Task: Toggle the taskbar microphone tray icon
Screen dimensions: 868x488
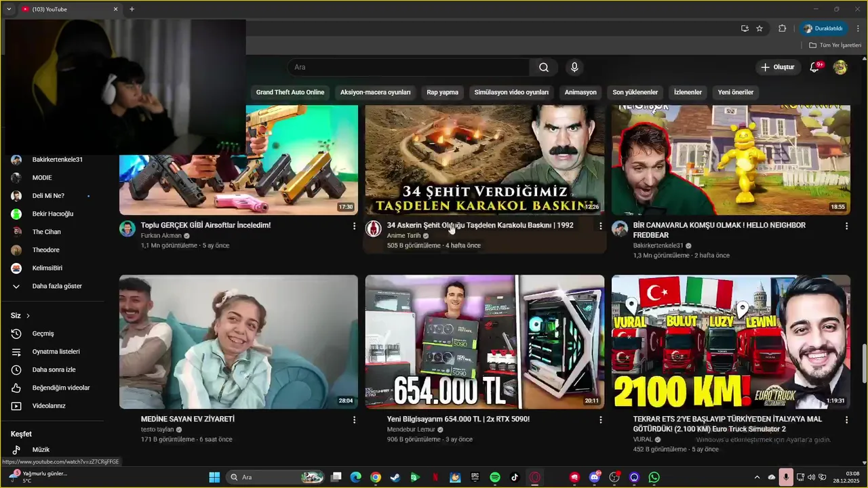Action: pos(786,477)
